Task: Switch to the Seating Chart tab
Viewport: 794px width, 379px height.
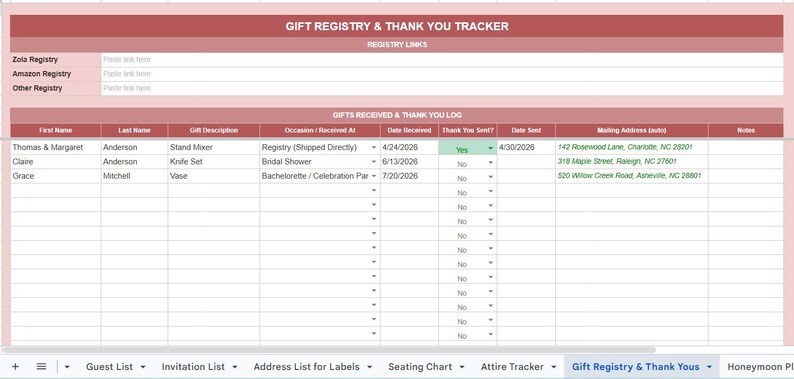Action: pos(420,367)
